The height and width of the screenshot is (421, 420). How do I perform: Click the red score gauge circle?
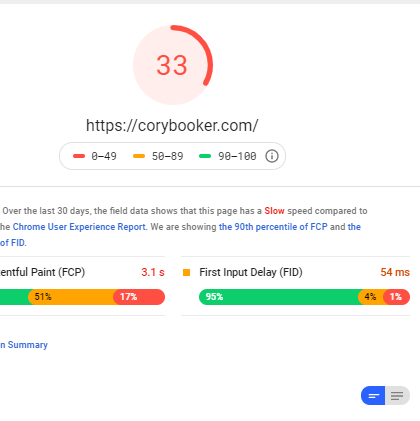[173, 65]
